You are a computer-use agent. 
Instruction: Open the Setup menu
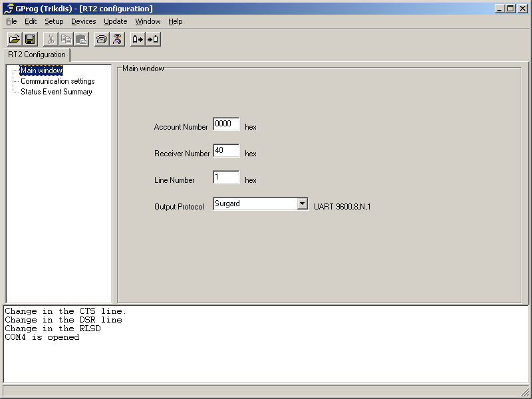coord(53,21)
